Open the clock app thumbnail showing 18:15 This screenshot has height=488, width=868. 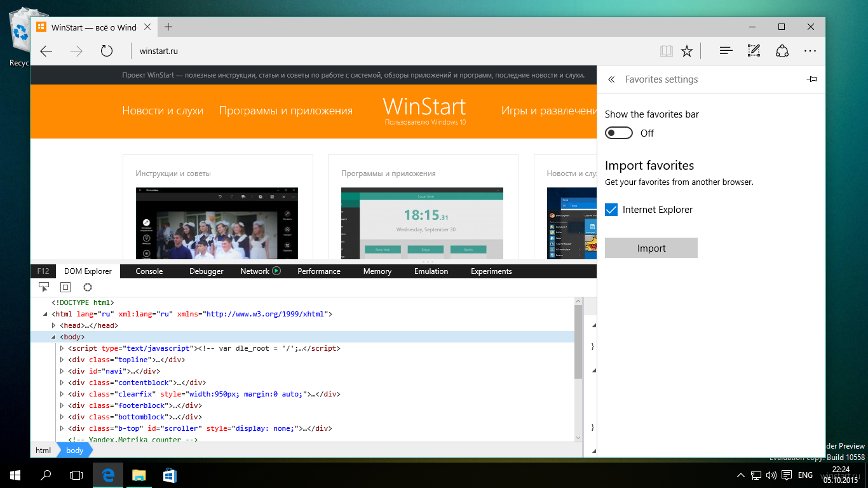click(x=422, y=223)
